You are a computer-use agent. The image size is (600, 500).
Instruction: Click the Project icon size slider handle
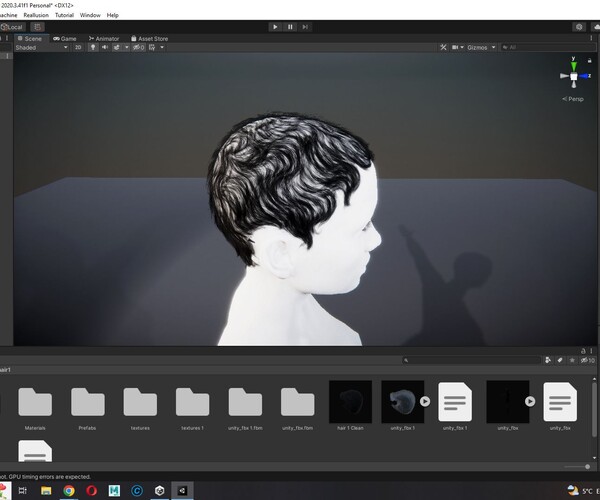tap(587, 467)
